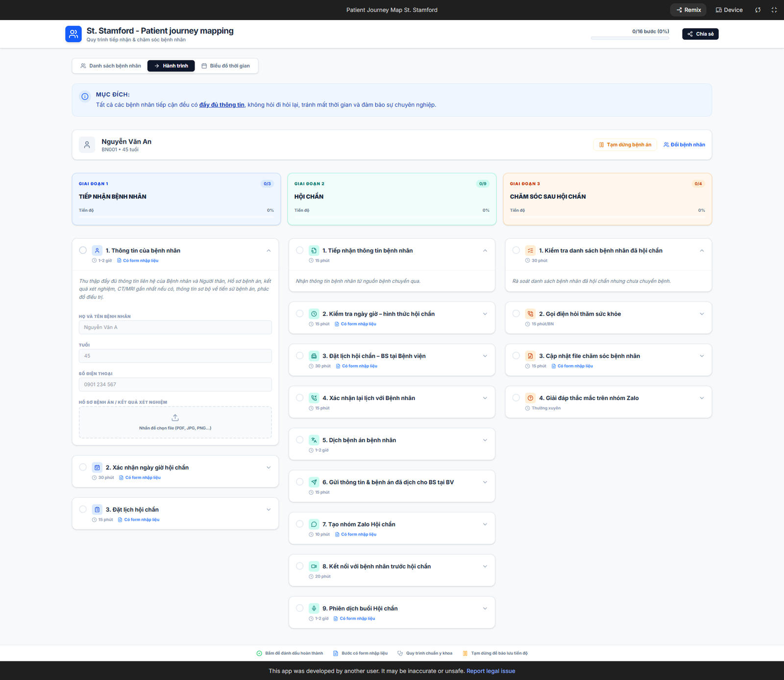Click the refresh icon in top bar
The height and width of the screenshot is (680, 784).
pos(758,10)
